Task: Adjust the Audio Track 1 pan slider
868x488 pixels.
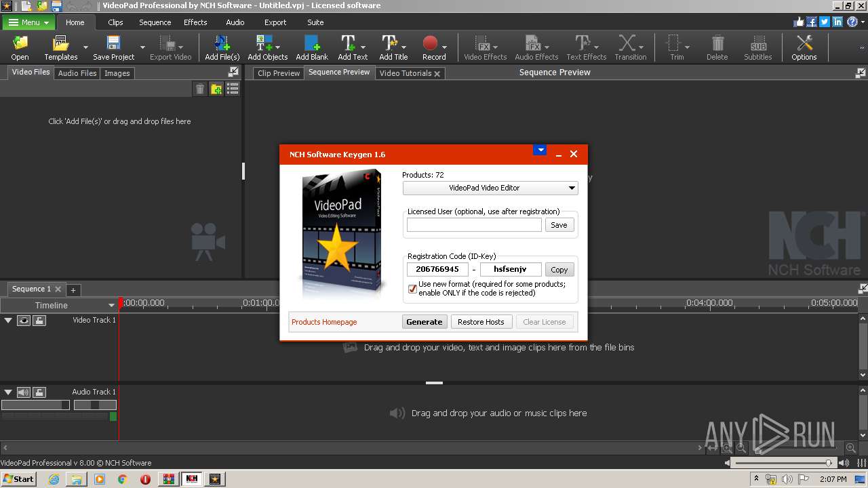Action: click(x=95, y=405)
